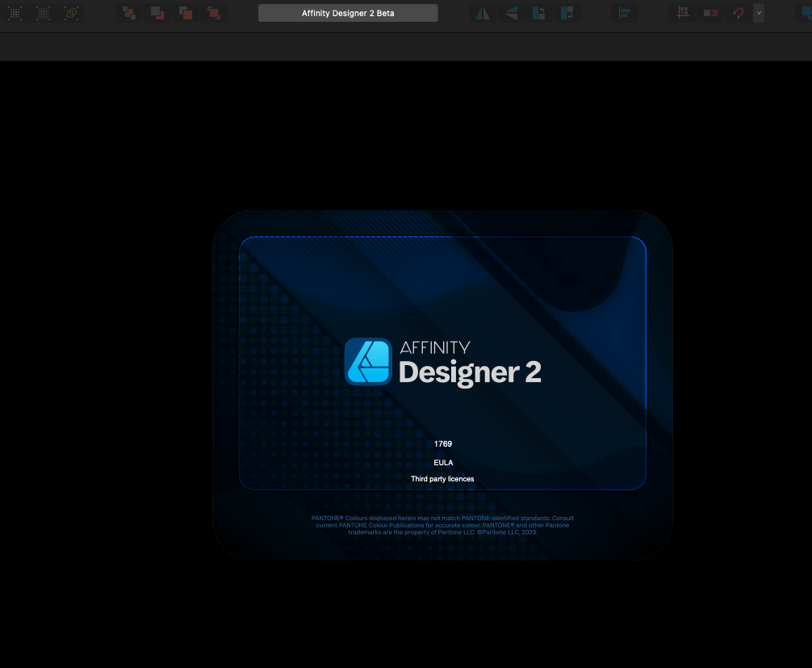Click the Move to Back order icon
The image size is (812, 668).
pos(129,13)
